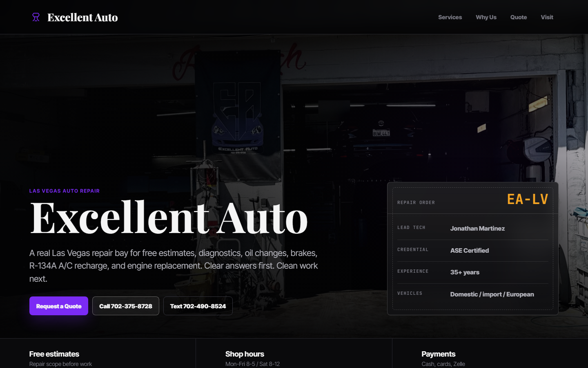Click the Shop hours heading
This screenshot has height=368, width=588.
245,354
